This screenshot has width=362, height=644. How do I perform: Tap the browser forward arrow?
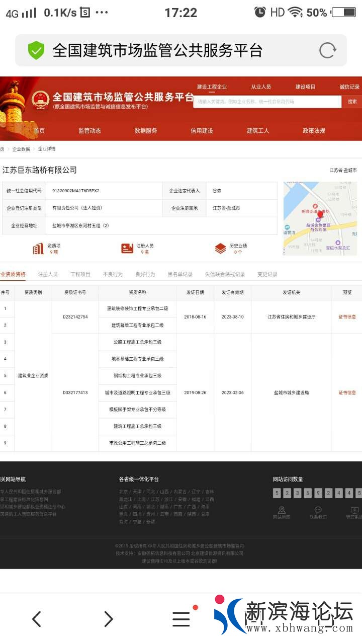pyautogui.click(x=109, y=619)
